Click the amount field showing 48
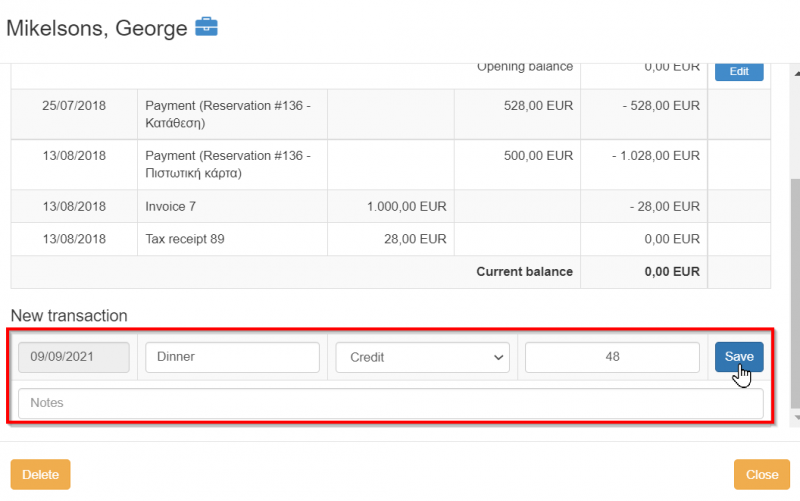Viewport: 800px width, 501px height. pos(611,358)
